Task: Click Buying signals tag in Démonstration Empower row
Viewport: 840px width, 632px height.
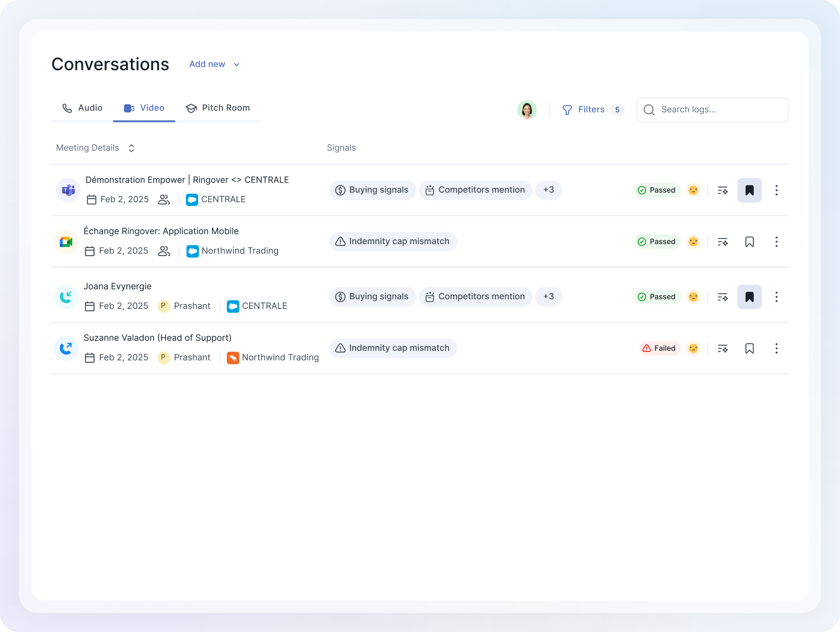Action: [x=372, y=190]
